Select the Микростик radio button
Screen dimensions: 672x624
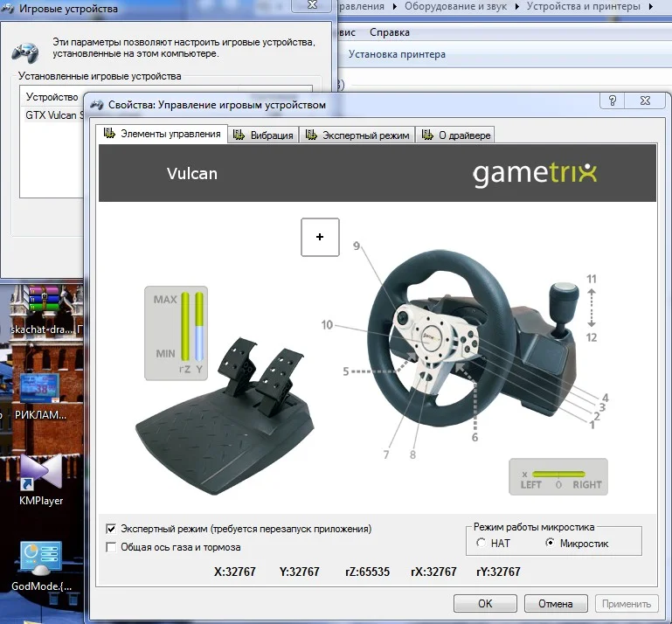550,544
